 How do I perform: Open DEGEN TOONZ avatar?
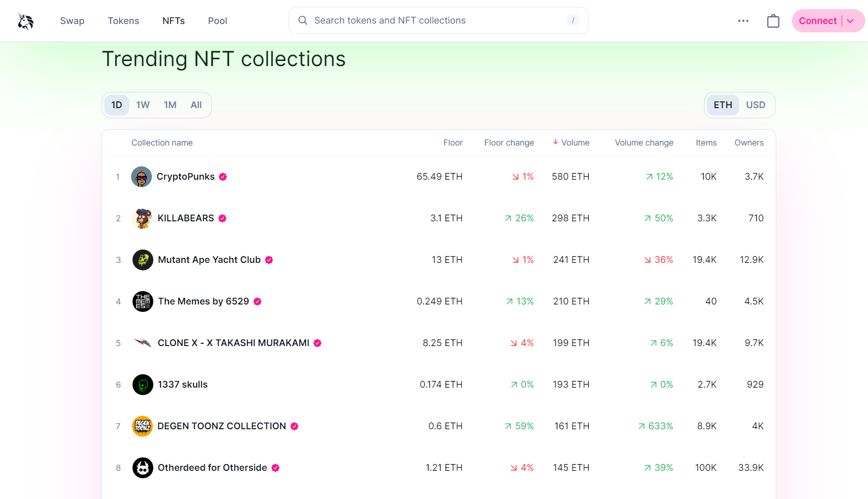pyautogui.click(x=142, y=426)
